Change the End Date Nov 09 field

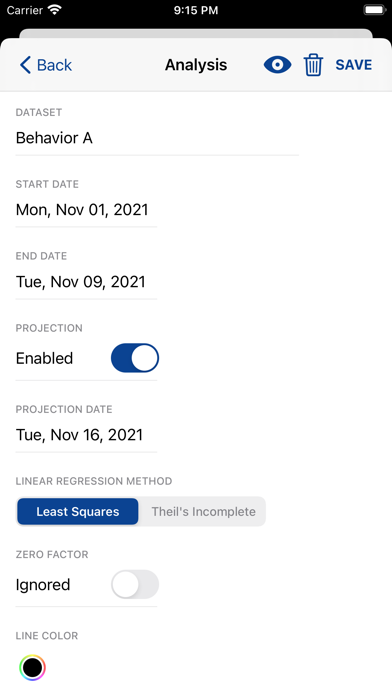(86, 281)
